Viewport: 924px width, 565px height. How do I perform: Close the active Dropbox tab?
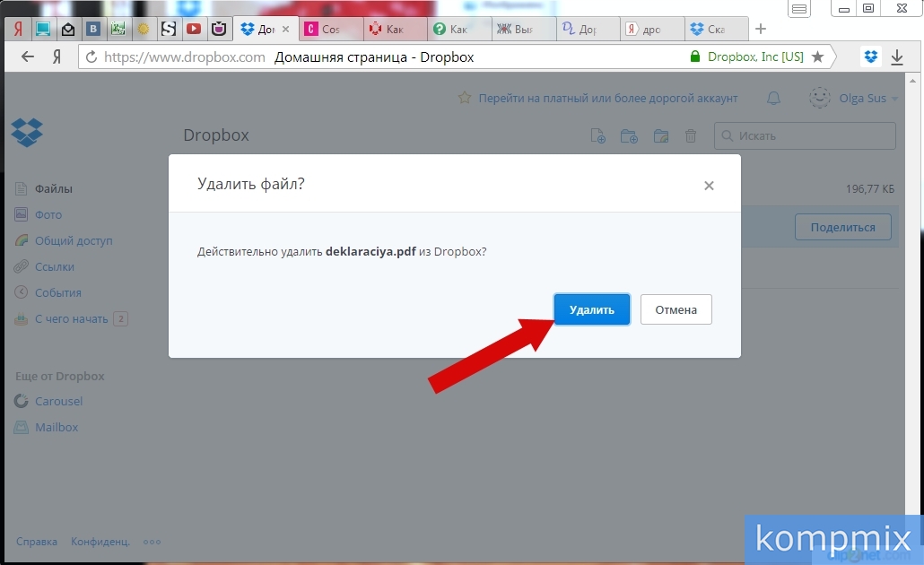click(286, 29)
